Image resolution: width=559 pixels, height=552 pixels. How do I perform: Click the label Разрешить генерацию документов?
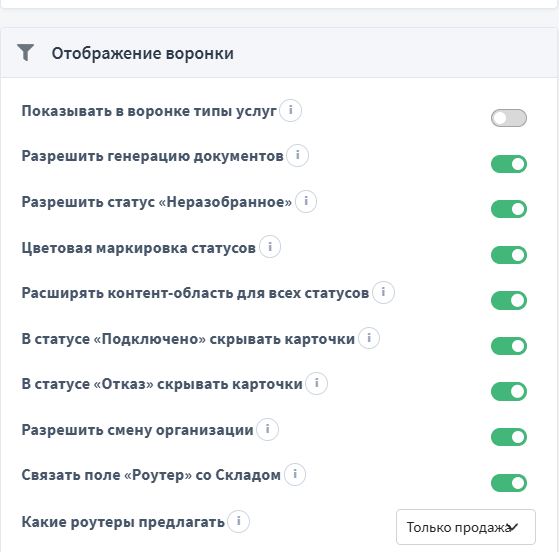pyautogui.click(x=153, y=156)
